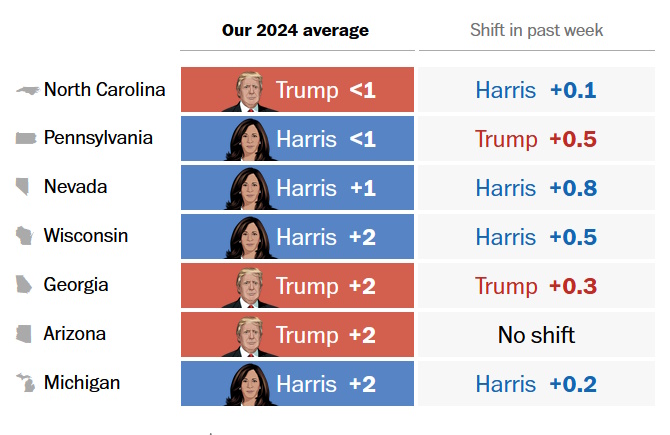Click the Michigan state name label
This screenshot has height=435, width=670.
(82, 383)
